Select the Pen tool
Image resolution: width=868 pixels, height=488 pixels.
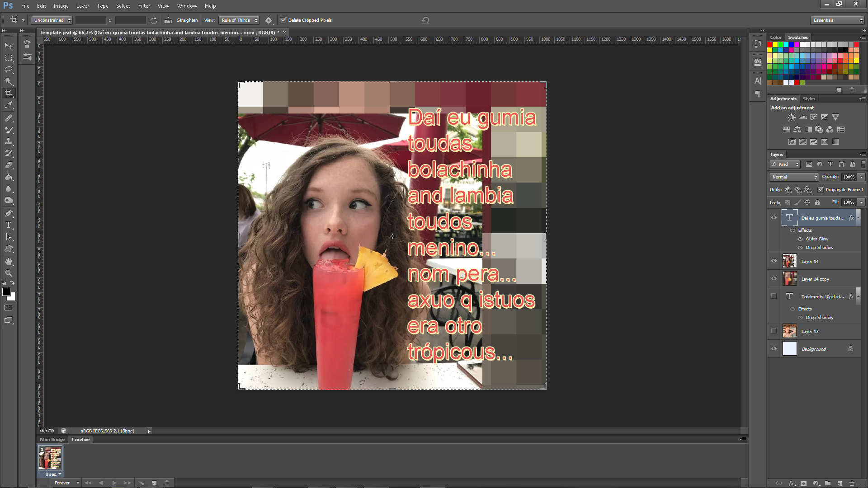[9, 213]
